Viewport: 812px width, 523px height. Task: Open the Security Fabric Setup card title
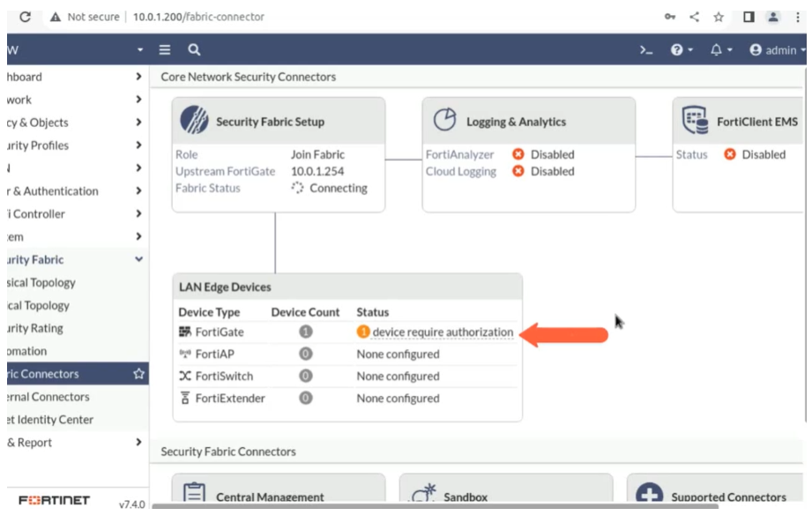coord(271,122)
